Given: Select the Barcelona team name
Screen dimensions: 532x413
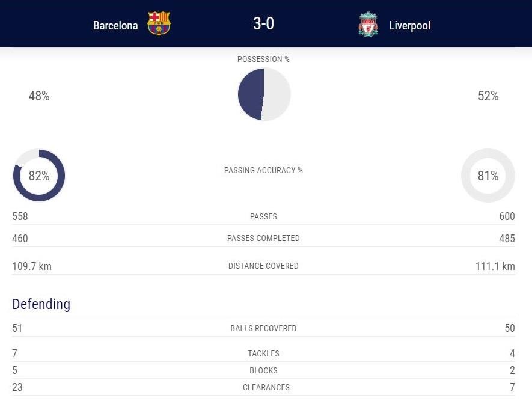Looking at the screenshot, I should (x=115, y=25).
